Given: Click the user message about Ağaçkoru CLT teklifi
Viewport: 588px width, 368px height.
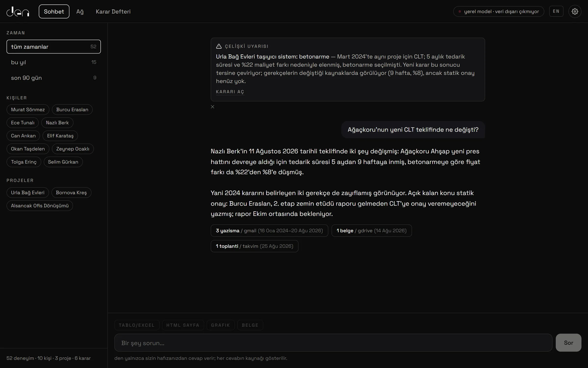Looking at the screenshot, I should tap(413, 130).
